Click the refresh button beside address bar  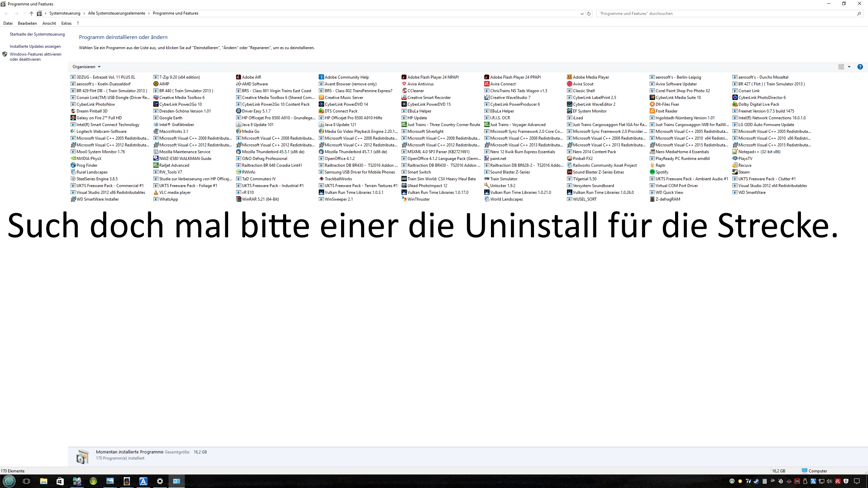(x=589, y=14)
